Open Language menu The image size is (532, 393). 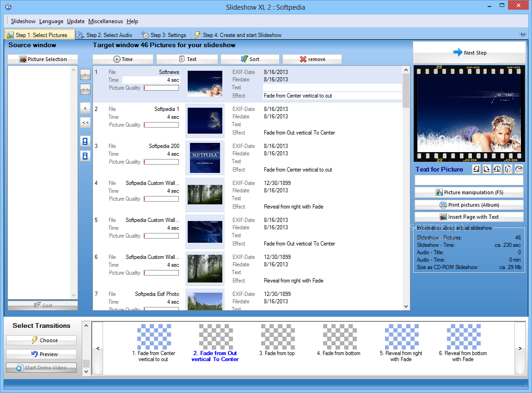(51, 21)
